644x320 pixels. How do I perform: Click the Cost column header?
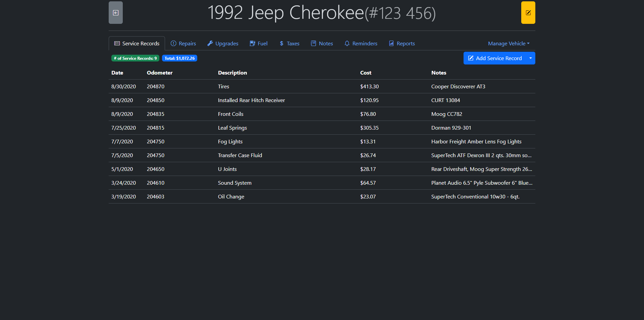coord(366,73)
